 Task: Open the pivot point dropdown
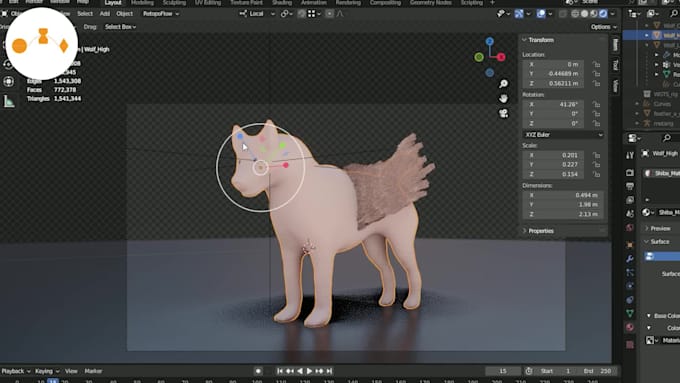pyautogui.click(x=286, y=14)
